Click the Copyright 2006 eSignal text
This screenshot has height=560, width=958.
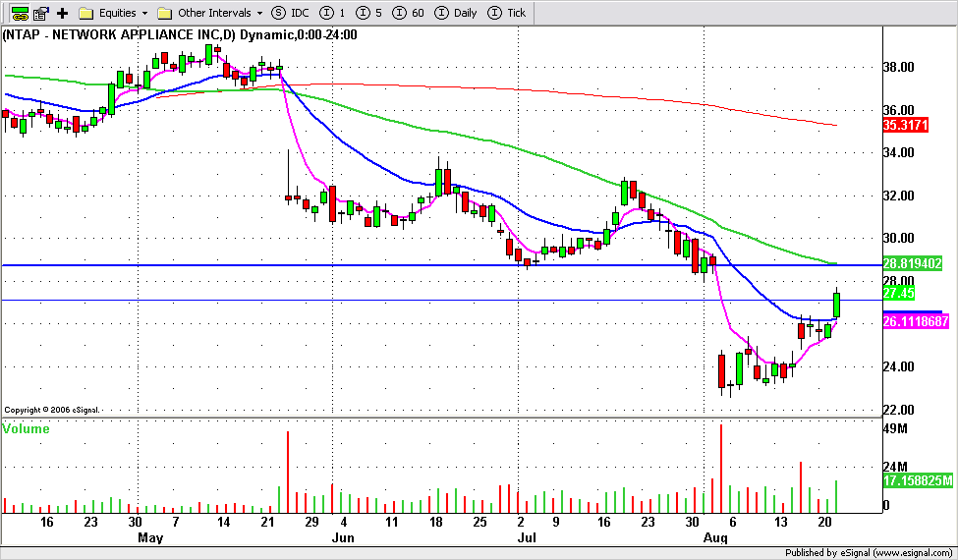52,411
